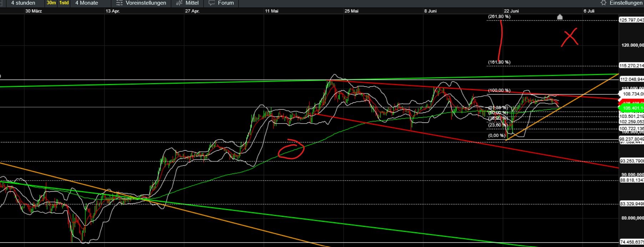Viewport: 644px width, 247px height.
Task: Click the 25 Mai date label
Action: coord(351,11)
